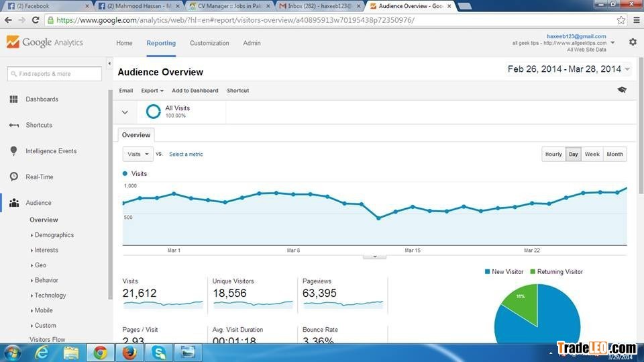This screenshot has width=644, height=362.
Task: Click the Real-Time clock icon
Action: tap(13, 177)
